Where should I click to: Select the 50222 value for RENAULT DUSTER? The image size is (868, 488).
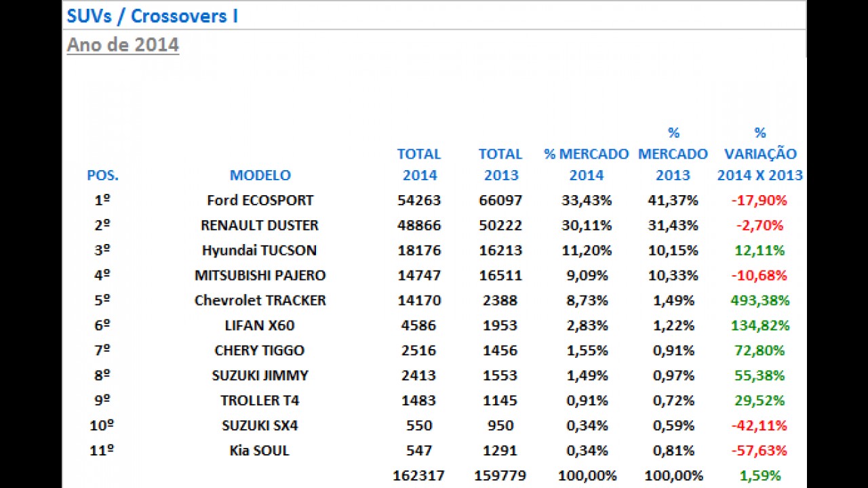500,226
